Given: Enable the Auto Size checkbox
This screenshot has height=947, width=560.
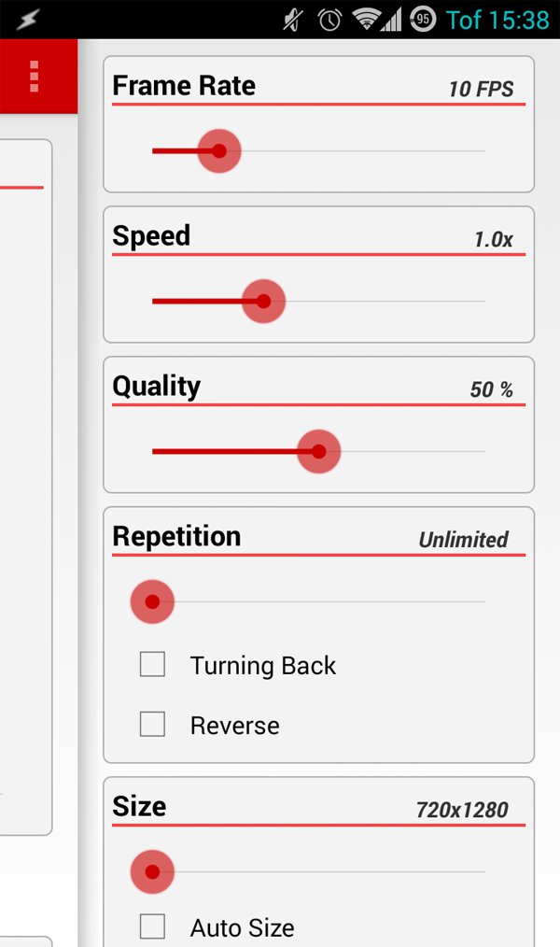Looking at the screenshot, I should pyautogui.click(x=153, y=926).
